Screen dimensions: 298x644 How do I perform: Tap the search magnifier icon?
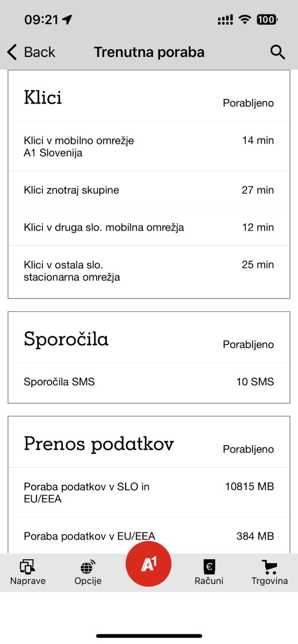pos(277,52)
